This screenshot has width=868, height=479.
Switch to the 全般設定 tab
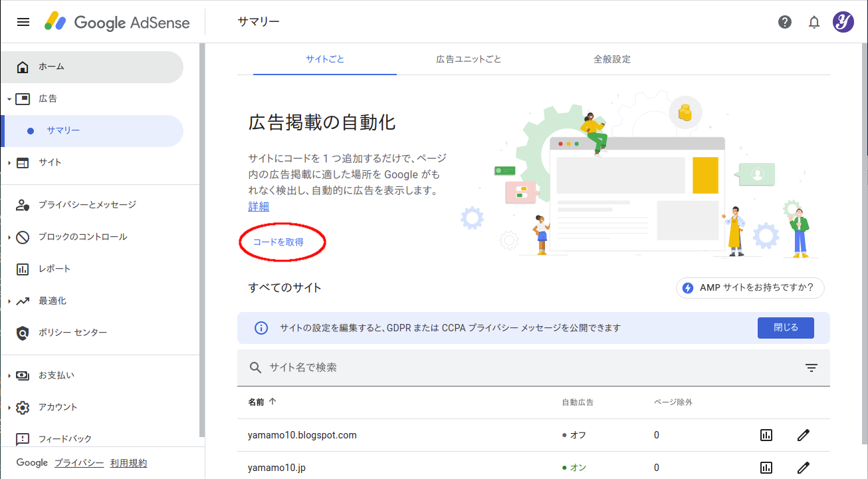[x=612, y=59]
